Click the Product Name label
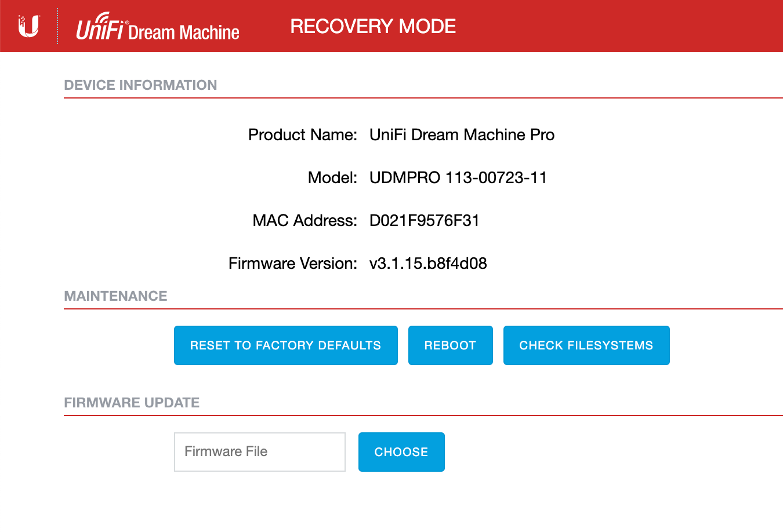 tap(303, 135)
